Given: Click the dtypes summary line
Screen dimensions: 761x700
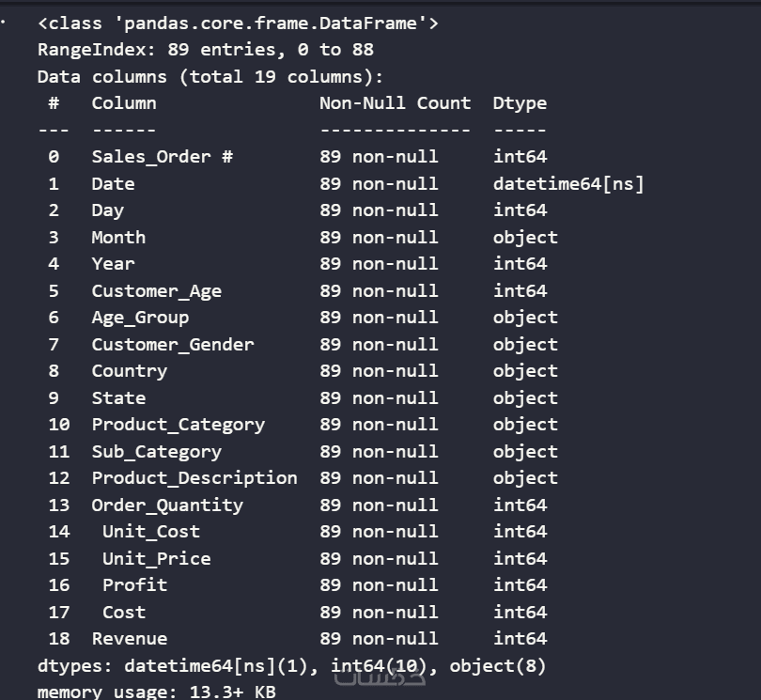Looking at the screenshot, I should [291, 665].
